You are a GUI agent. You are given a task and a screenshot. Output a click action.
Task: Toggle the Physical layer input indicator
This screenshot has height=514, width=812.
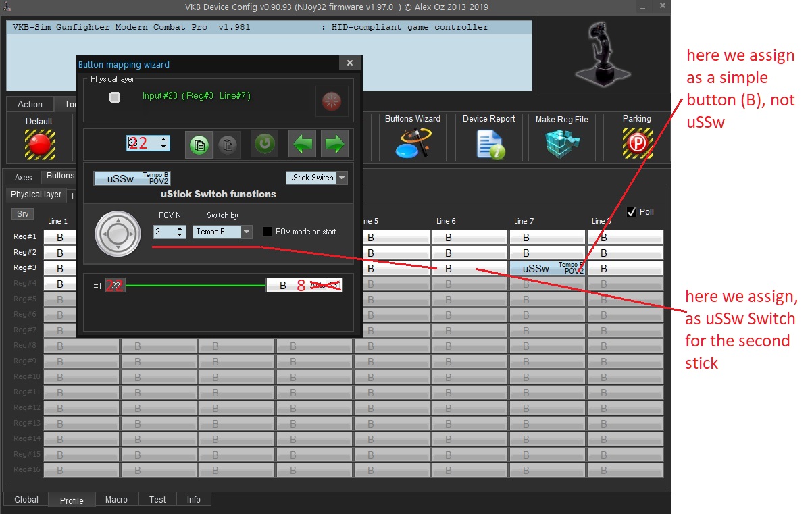pos(115,98)
